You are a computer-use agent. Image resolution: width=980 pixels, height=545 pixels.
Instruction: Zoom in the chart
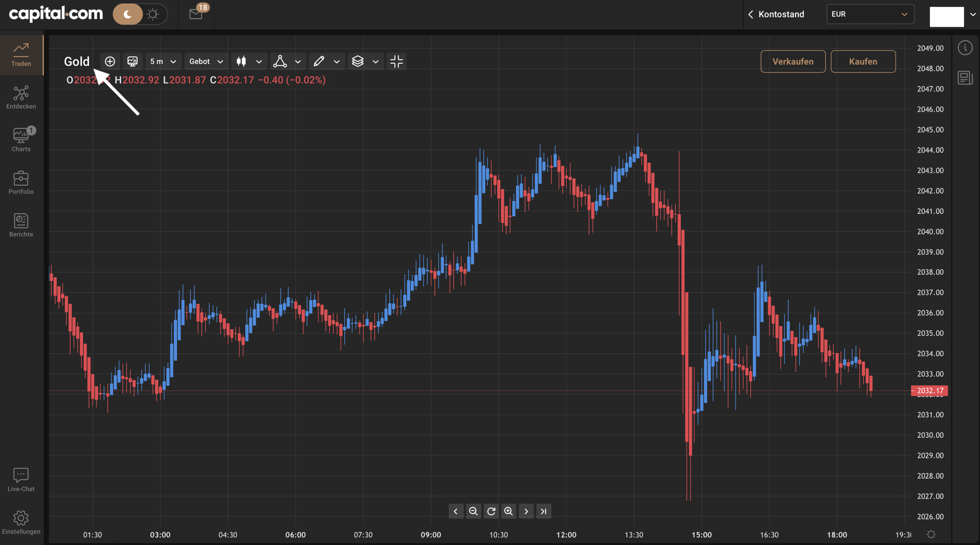coord(509,511)
